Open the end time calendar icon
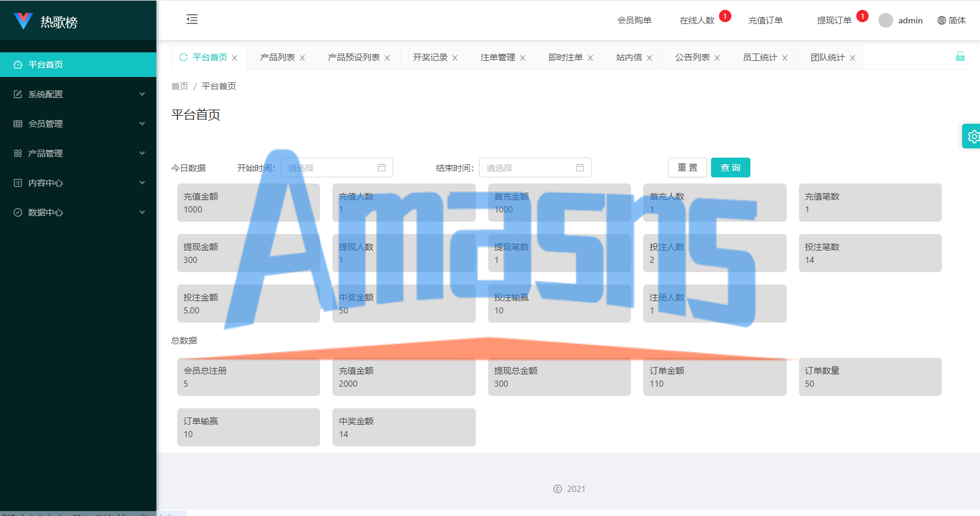Image resolution: width=980 pixels, height=516 pixels. tap(580, 167)
